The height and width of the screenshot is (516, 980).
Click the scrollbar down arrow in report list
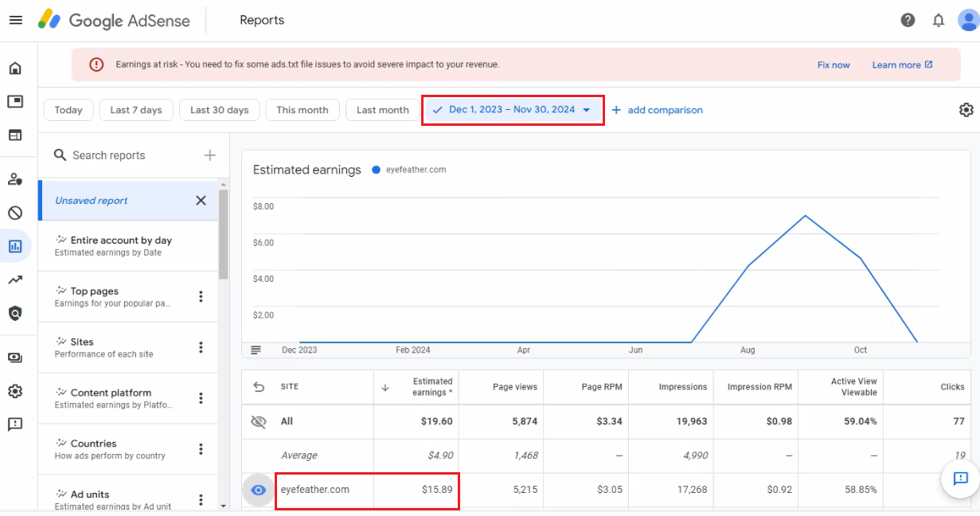pyautogui.click(x=224, y=506)
